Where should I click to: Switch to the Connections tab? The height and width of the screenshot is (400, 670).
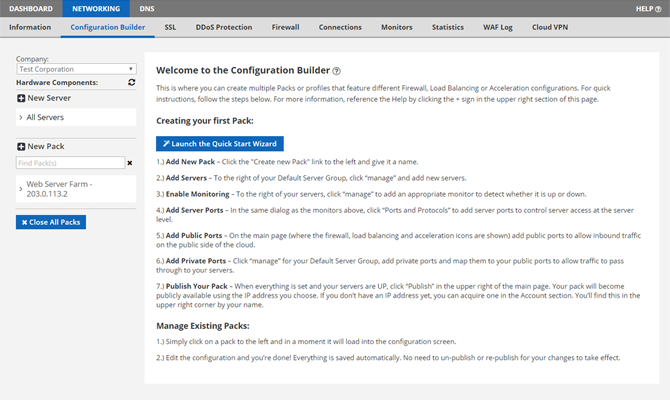click(340, 27)
